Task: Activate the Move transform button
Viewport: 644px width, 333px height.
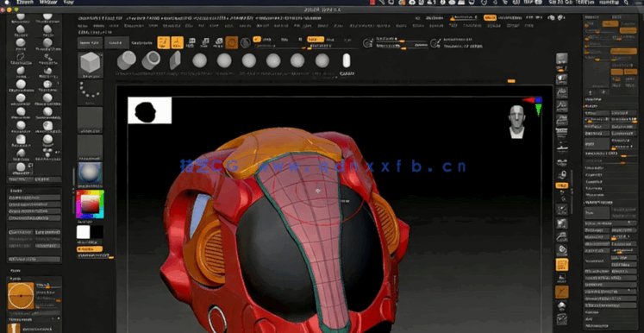Action: point(191,42)
